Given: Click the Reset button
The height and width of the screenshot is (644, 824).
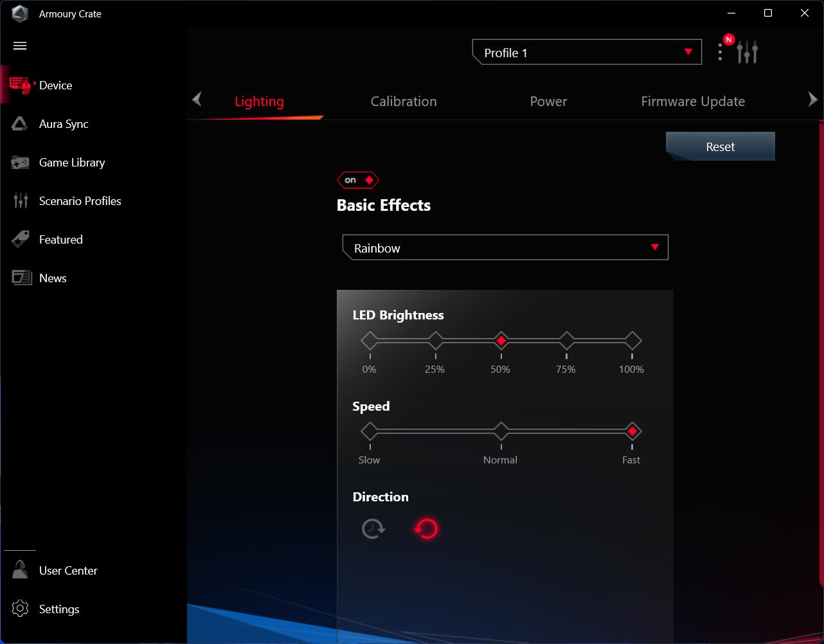Looking at the screenshot, I should click(721, 147).
